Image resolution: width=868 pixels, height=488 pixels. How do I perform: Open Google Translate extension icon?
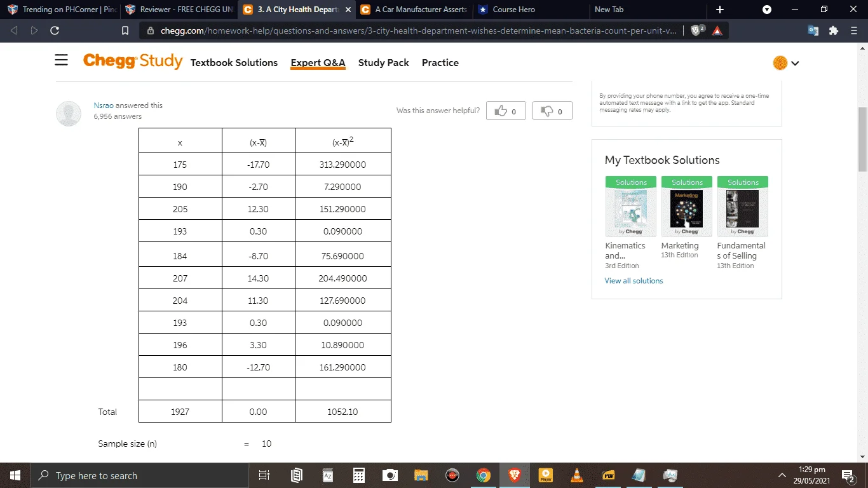pos(813,30)
